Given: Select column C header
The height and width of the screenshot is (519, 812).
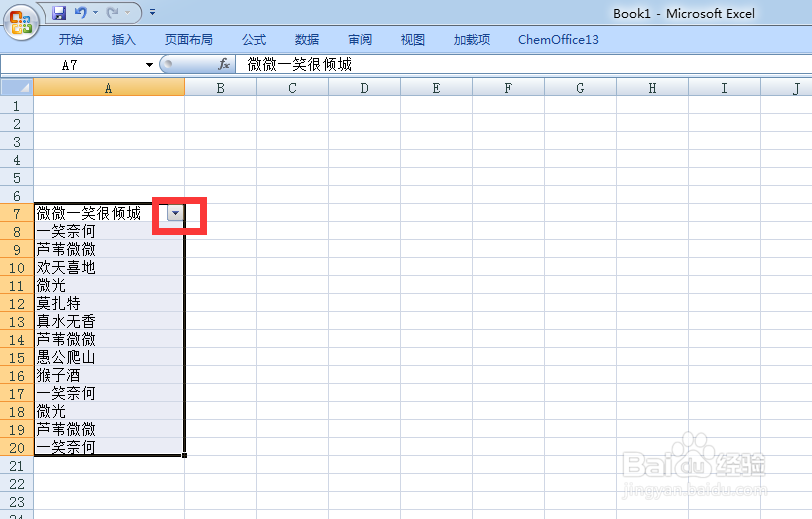Looking at the screenshot, I should pyautogui.click(x=293, y=88).
